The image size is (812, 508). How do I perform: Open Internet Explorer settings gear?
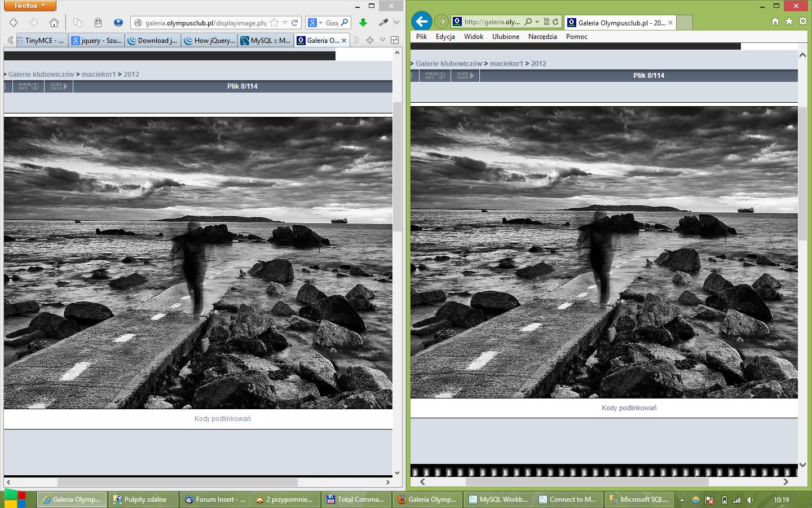803,21
